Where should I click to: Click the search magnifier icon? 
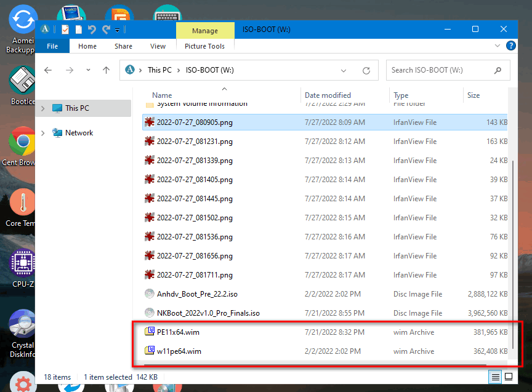tap(498, 70)
